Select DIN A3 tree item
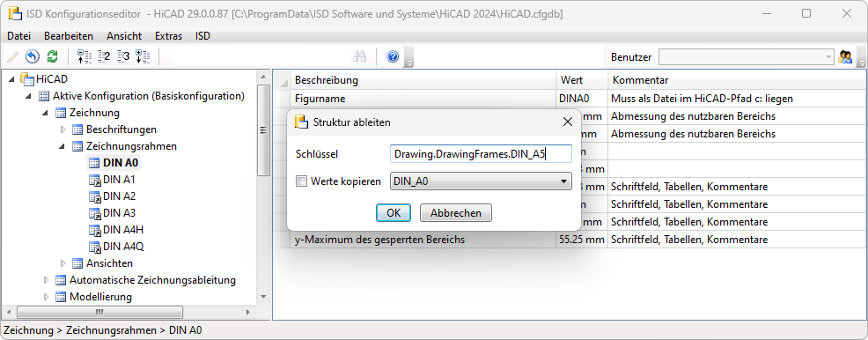The image size is (868, 340). (x=119, y=213)
